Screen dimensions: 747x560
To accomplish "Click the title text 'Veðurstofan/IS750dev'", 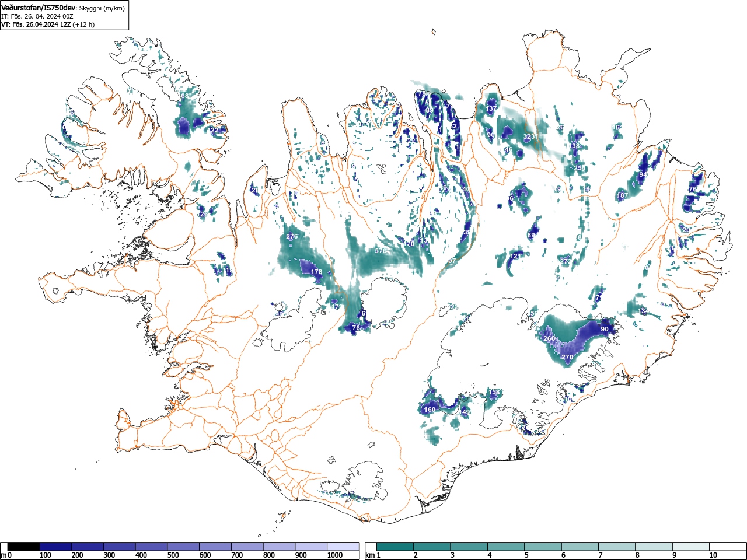I will click(x=39, y=7).
